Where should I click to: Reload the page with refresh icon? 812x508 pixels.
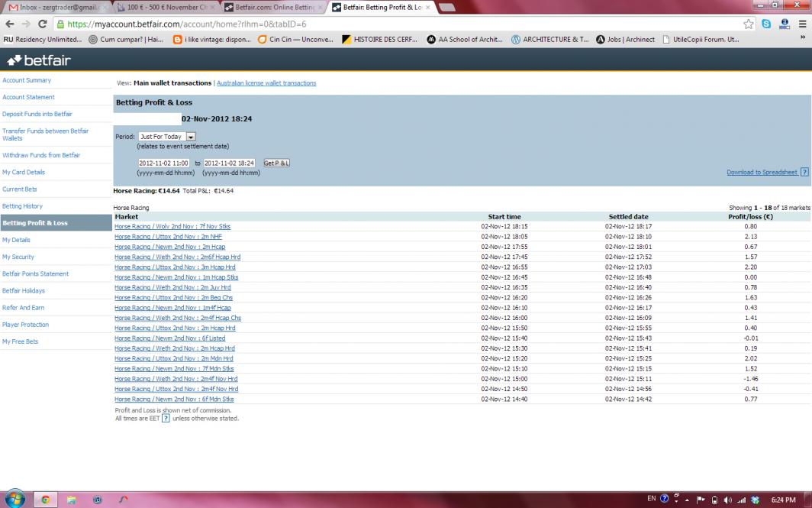43,24
